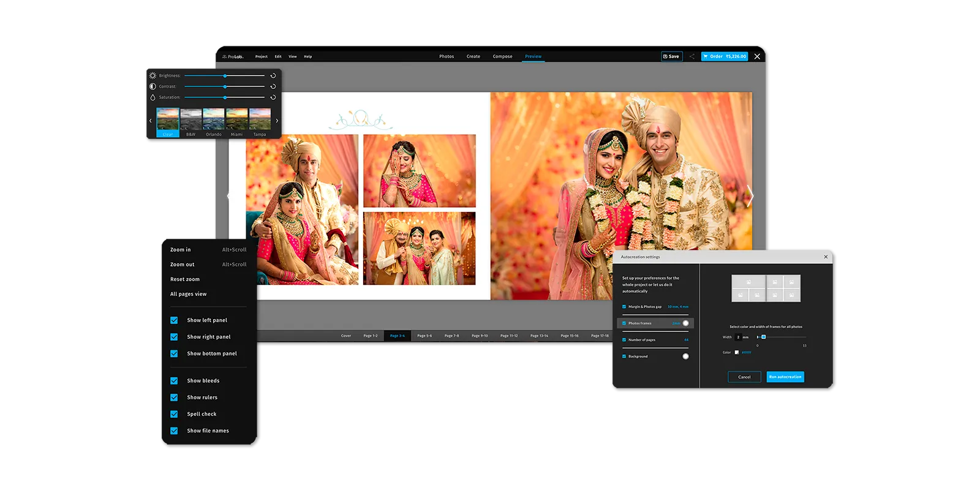Viewport: 980px width, 490px height.
Task: Click the frame Width slider handle
Action: point(763,337)
